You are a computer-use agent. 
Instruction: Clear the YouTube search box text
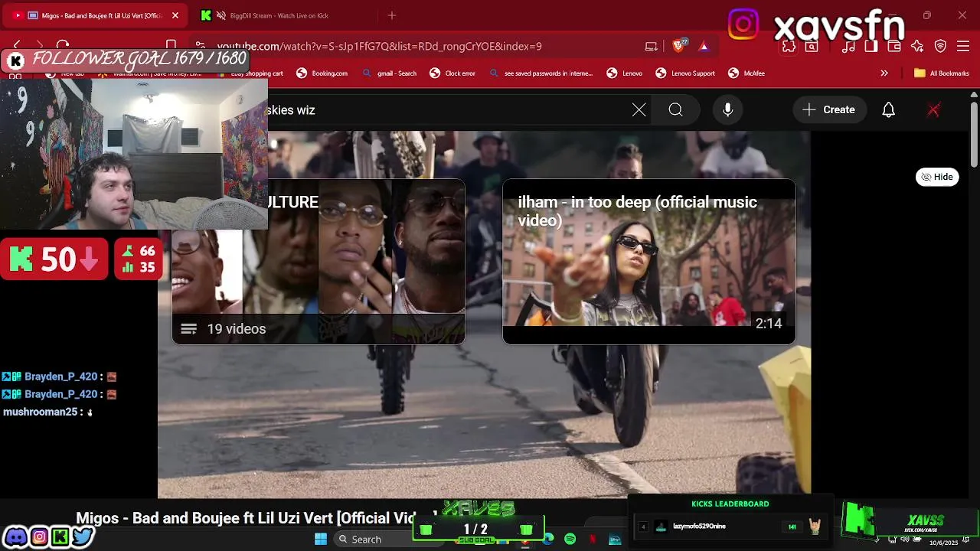point(639,110)
